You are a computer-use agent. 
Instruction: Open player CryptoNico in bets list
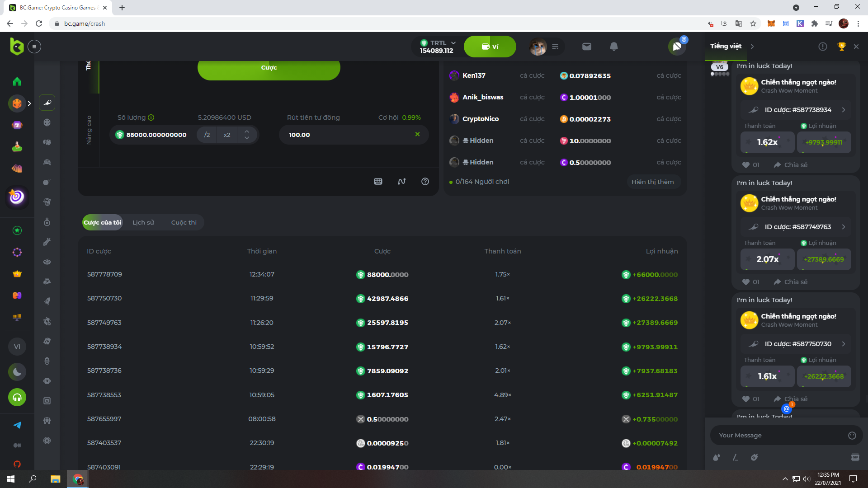(480, 119)
